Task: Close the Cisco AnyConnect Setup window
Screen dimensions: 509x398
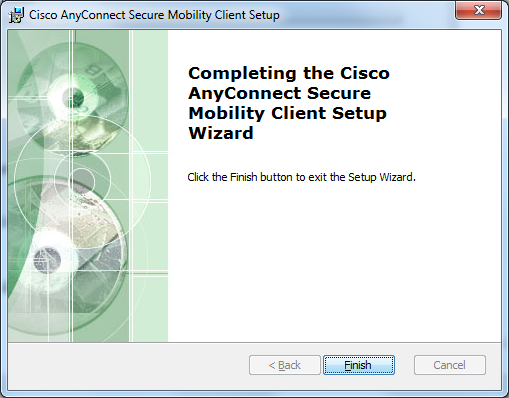Action: pos(478,11)
